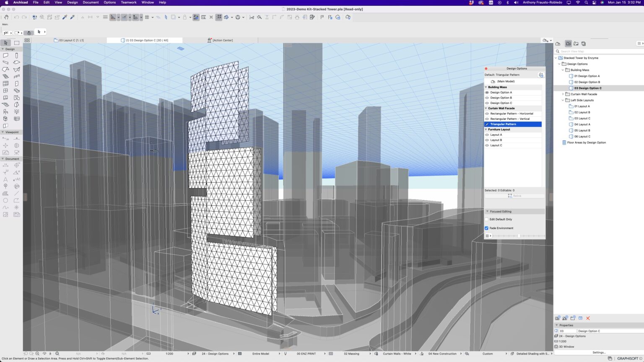644x362 pixels.
Task: Select the Wall tool from the Design palette
Action: click(5, 55)
